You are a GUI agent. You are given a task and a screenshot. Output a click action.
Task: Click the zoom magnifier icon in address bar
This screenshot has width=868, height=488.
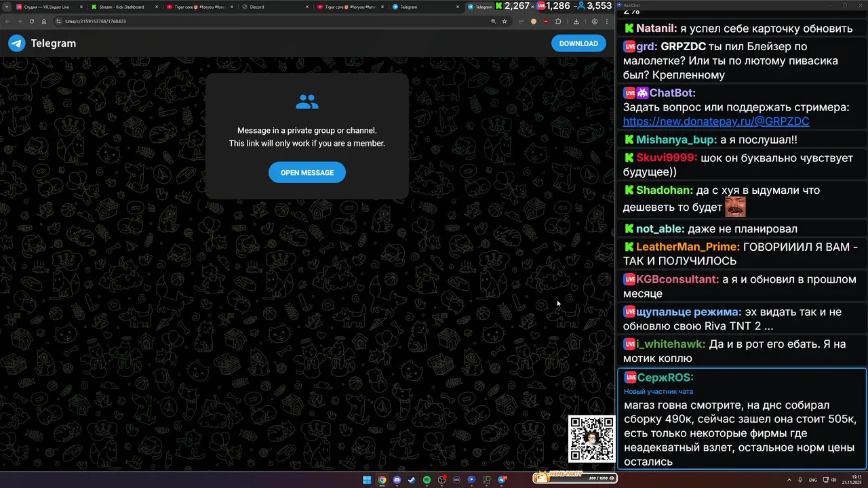(x=493, y=21)
